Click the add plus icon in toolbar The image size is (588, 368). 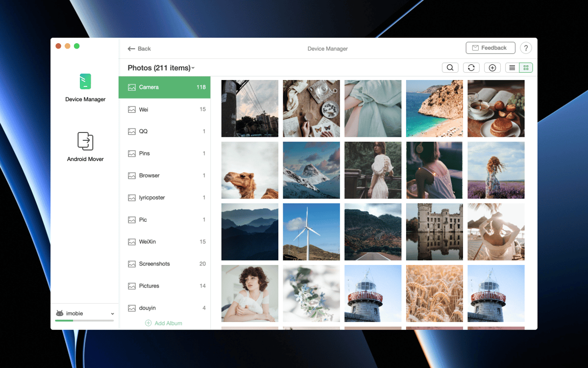(492, 68)
